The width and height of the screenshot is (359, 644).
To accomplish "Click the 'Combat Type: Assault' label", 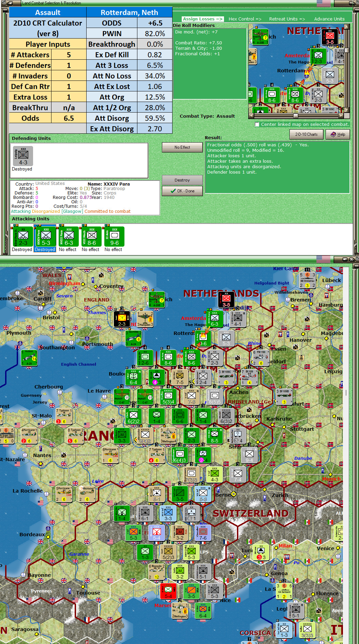I will [x=207, y=116].
